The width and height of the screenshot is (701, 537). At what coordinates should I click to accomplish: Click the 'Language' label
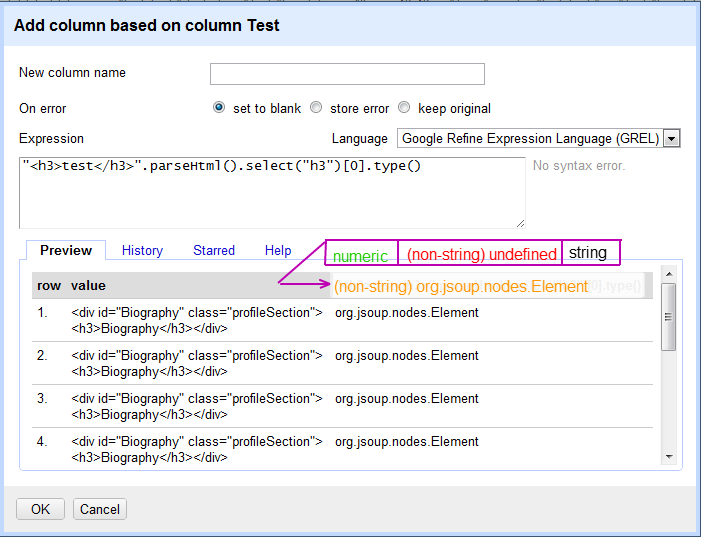pos(359,139)
